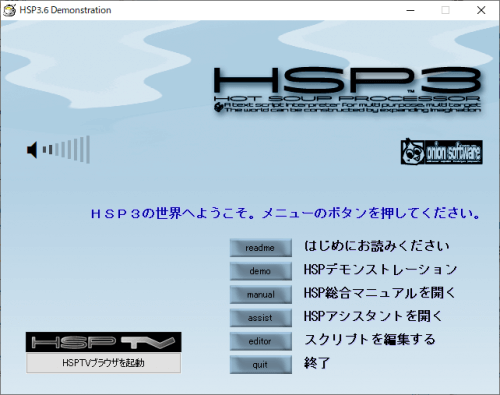Click はじめにお読みください label
Image resolution: width=500 pixels, height=395 pixels.
(x=376, y=246)
